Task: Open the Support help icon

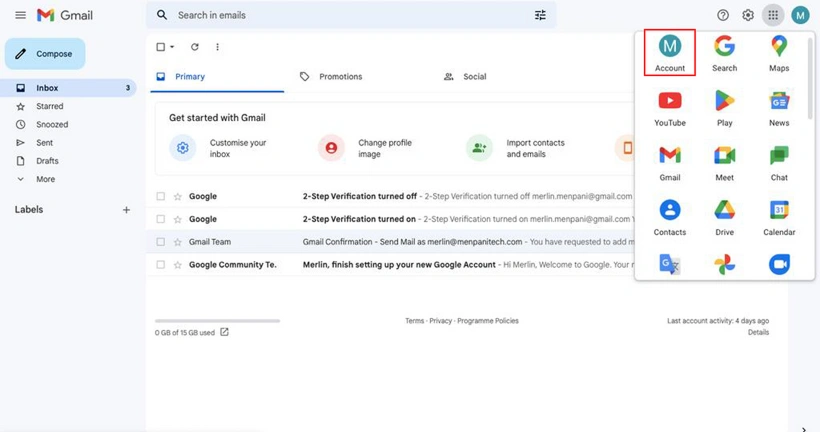Action: point(723,15)
